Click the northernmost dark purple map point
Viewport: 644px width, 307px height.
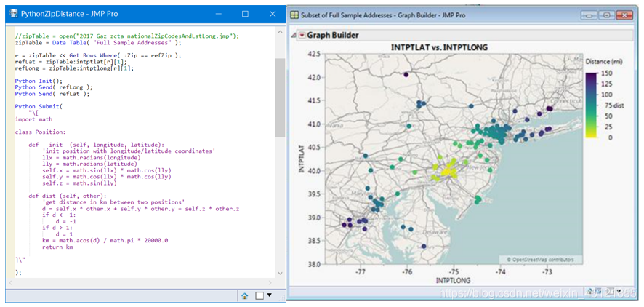[x=406, y=74]
